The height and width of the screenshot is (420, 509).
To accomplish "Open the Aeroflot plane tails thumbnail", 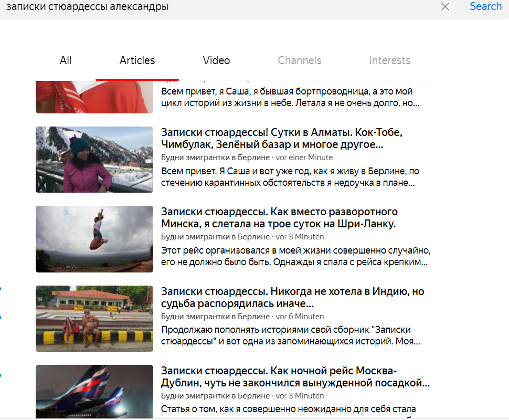I will coord(94,392).
